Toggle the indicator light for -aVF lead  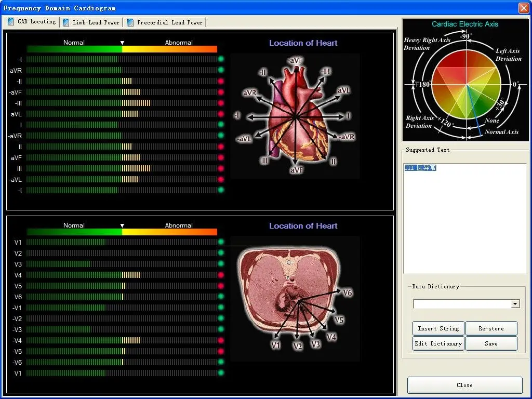pyautogui.click(x=220, y=92)
